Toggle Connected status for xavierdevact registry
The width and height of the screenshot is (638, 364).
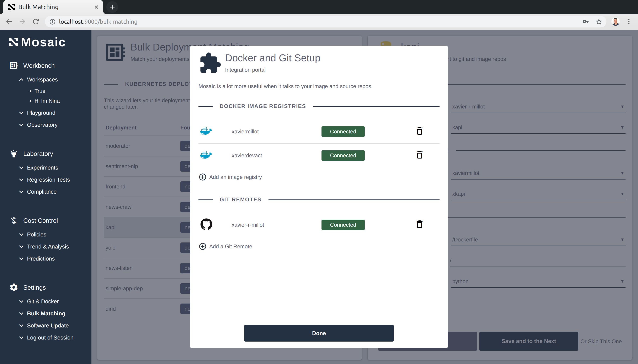point(343,155)
